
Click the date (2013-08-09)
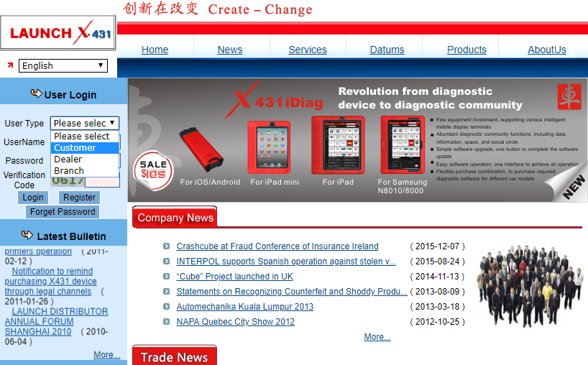[437, 291]
